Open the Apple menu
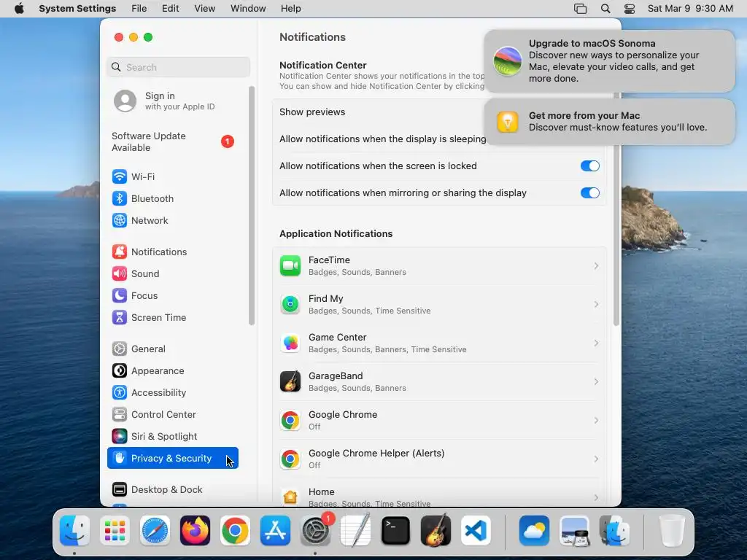The width and height of the screenshot is (747, 560). (x=19, y=9)
